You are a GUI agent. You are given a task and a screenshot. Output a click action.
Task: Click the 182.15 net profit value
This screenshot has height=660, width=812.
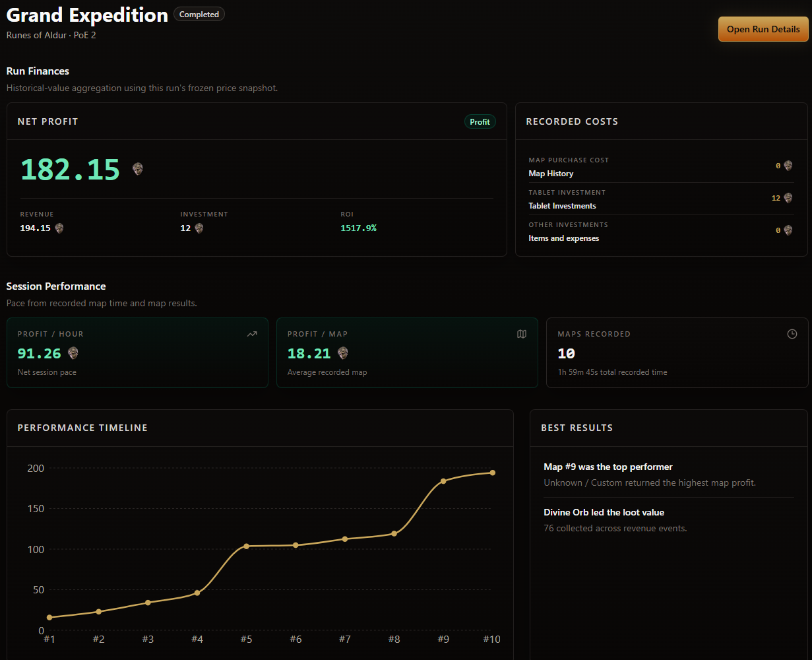click(x=71, y=170)
